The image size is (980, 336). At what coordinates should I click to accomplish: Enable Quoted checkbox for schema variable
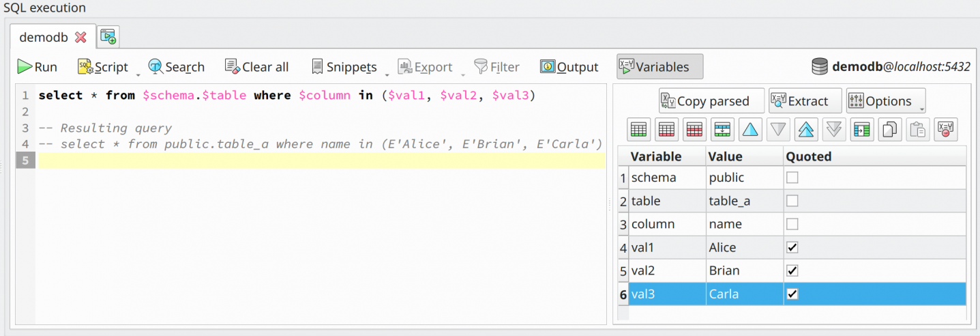792,178
